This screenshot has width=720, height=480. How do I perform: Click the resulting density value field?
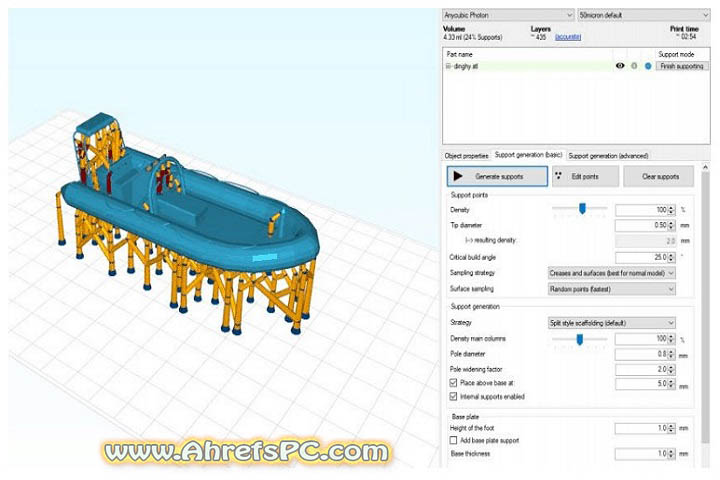pyautogui.click(x=646, y=241)
